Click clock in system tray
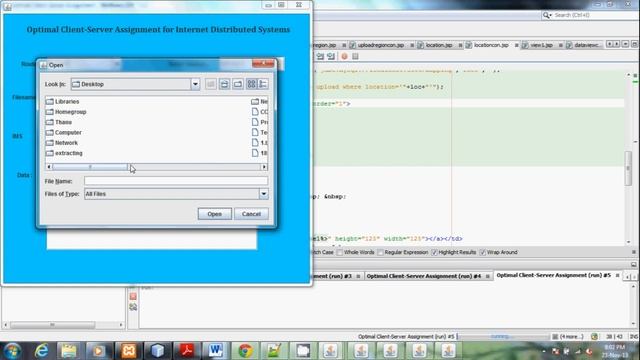The image size is (640, 360). (615, 351)
